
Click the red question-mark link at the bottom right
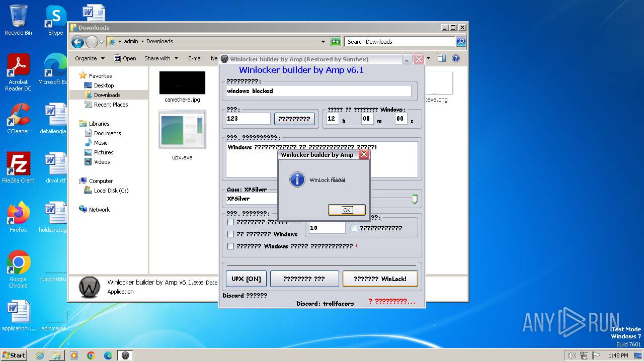coord(392,301)
